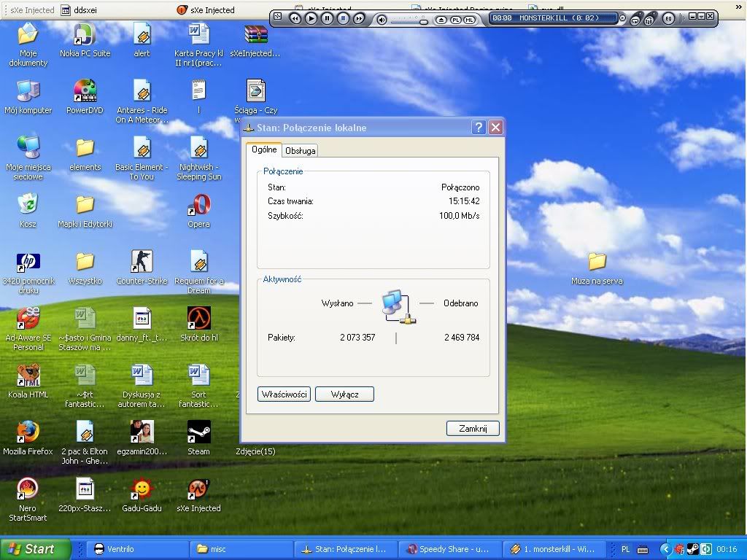Click the Steam icon in system tray
Image resolution: width=747 pixels, height=560 pixels.
(x=693, y=549)
